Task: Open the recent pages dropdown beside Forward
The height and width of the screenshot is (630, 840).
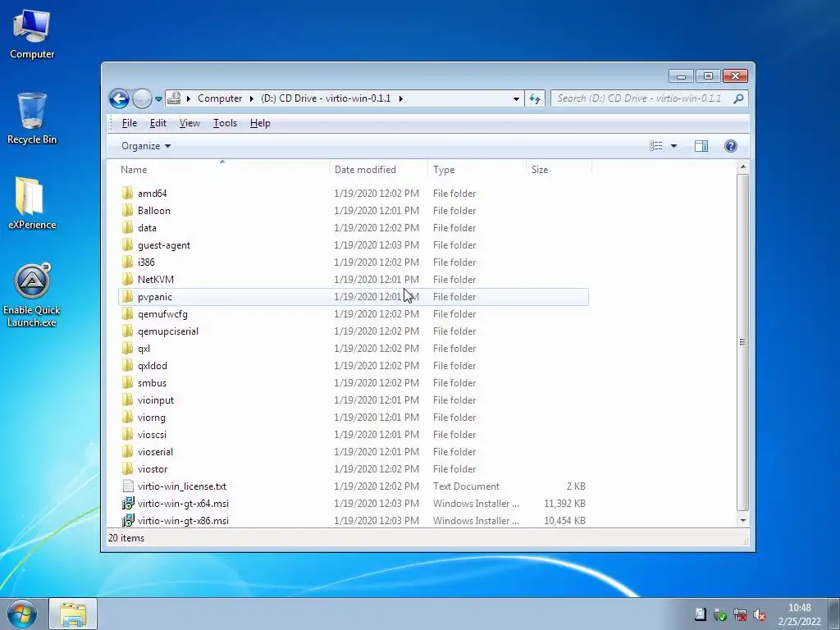Action: pyautogui.click(x=158, y=99)
